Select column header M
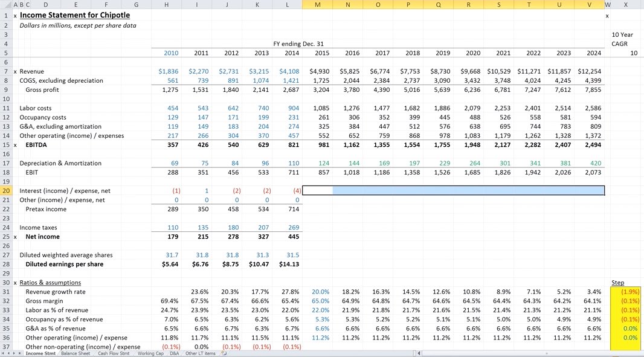Screen dimensions: 644x357 pos(318,4)
